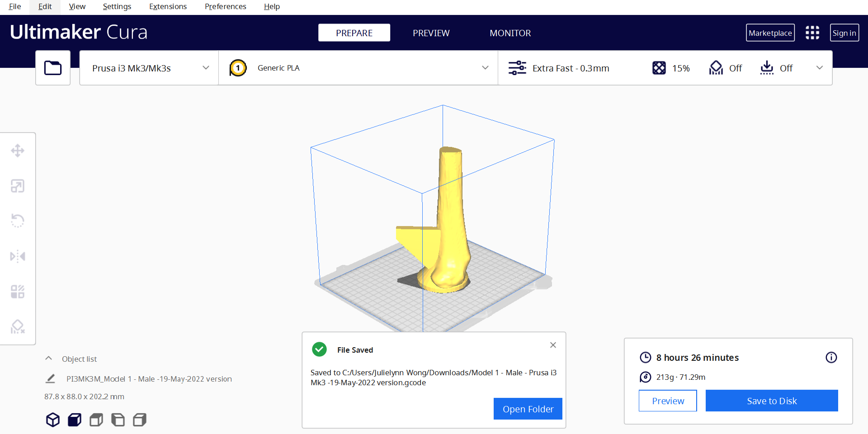The width and height of the screenshot is (868, 434).
Task: Click the print time info icon
Action: tap(831, 358)
